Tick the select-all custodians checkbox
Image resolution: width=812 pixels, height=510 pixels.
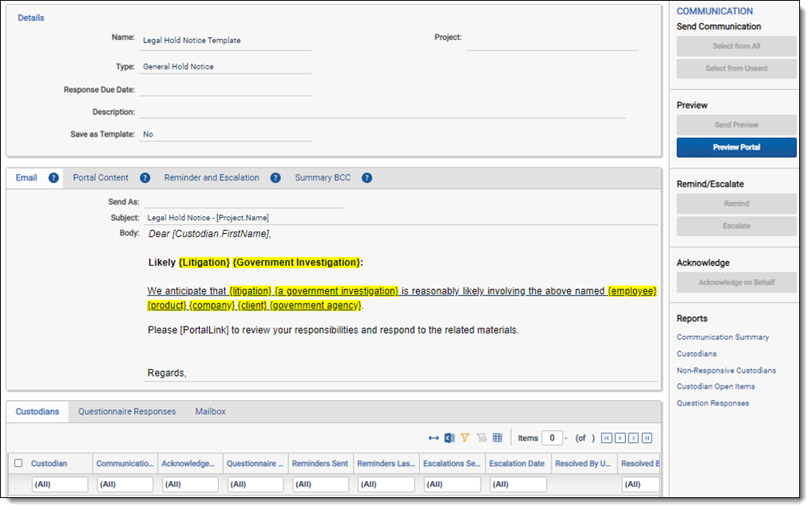pyautogui.click(x=18, y=464)
